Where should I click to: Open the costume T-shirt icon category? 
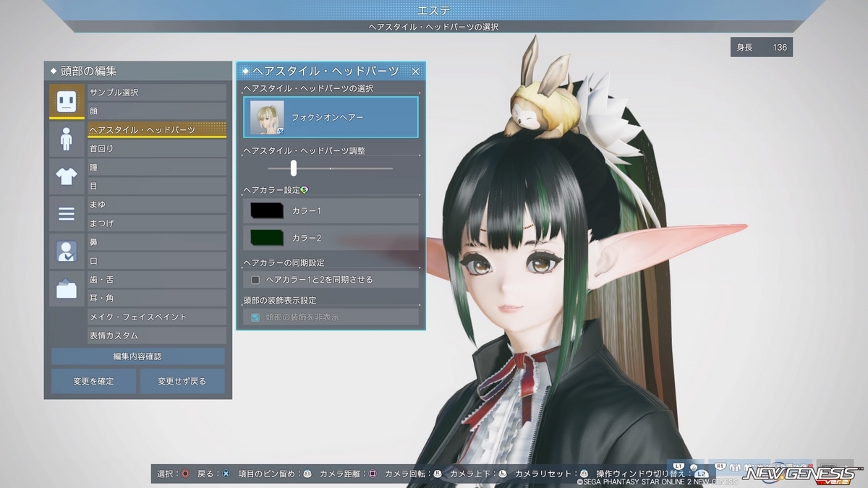pyautogui.click(x=67, y=176)
